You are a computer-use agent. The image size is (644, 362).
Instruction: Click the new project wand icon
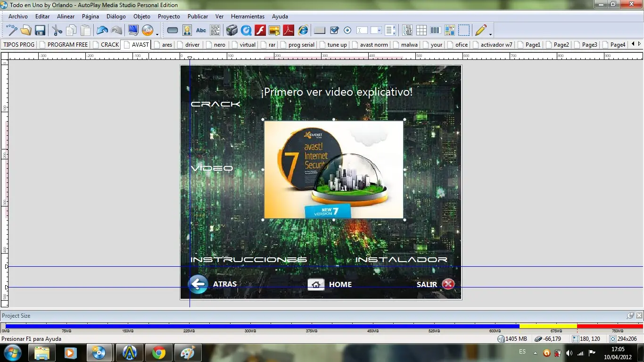click(x=11, y=31)
